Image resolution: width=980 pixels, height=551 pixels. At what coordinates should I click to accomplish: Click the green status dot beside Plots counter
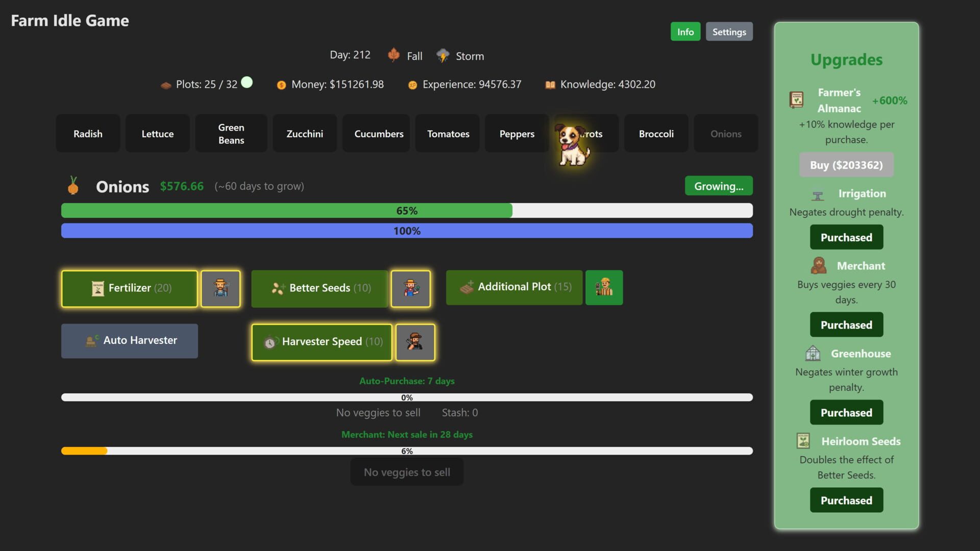coord(247,81)
